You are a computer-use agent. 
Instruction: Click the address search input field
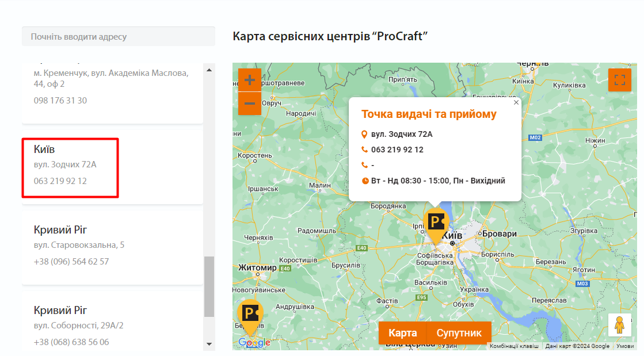(x=119, y=37)
